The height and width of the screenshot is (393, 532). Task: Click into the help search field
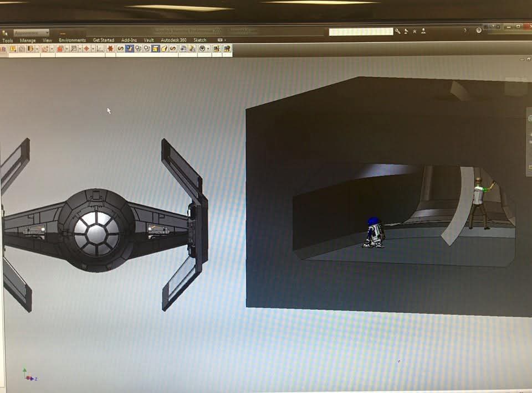coord(361,32)
